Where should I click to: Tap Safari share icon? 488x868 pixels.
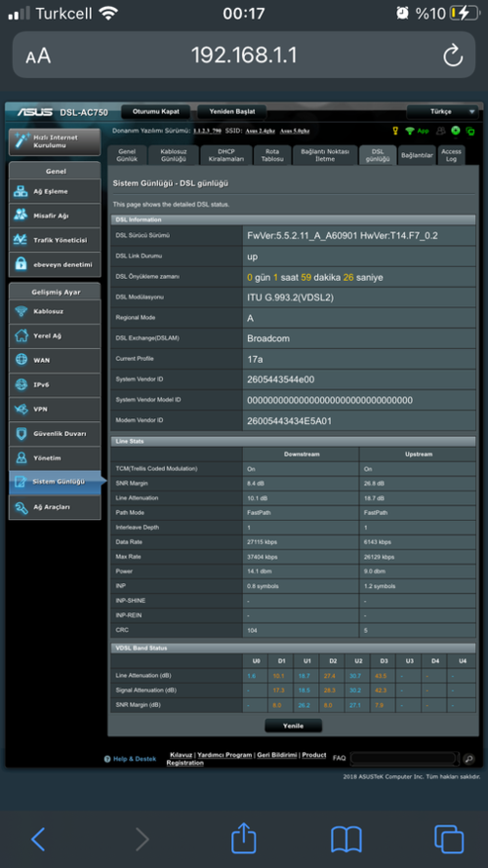pyautogui.click(x=244, y=838)
